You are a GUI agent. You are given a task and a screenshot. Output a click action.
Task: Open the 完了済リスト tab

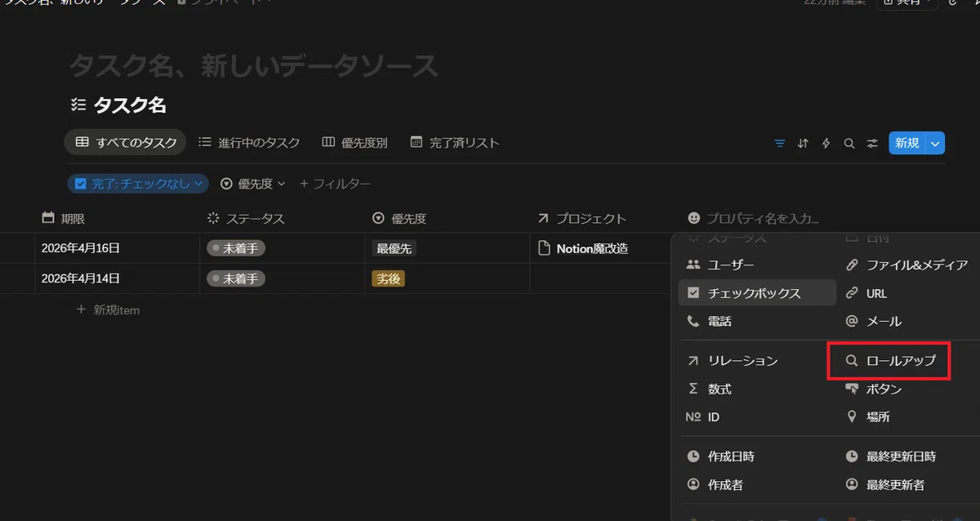[454, 142]
